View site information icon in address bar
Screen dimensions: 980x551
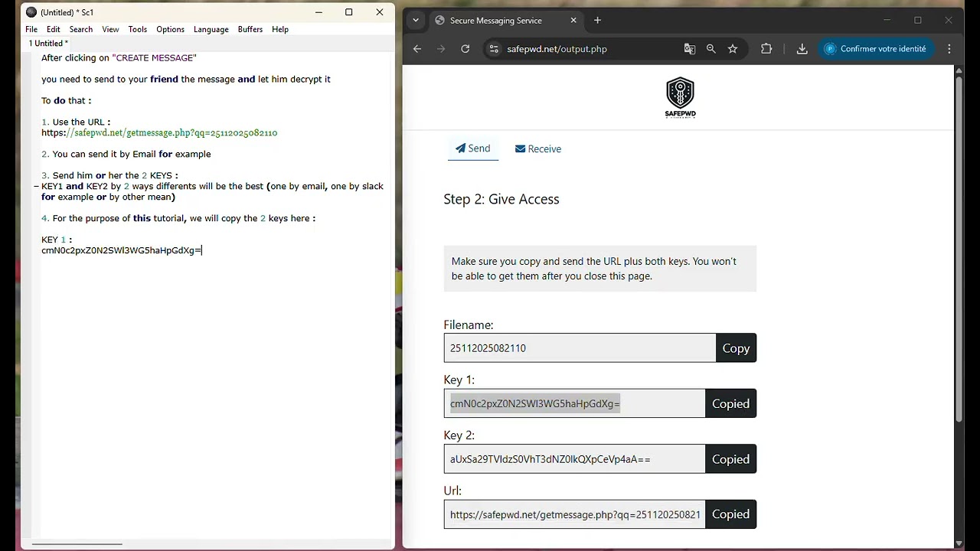[x=494, y=49]
